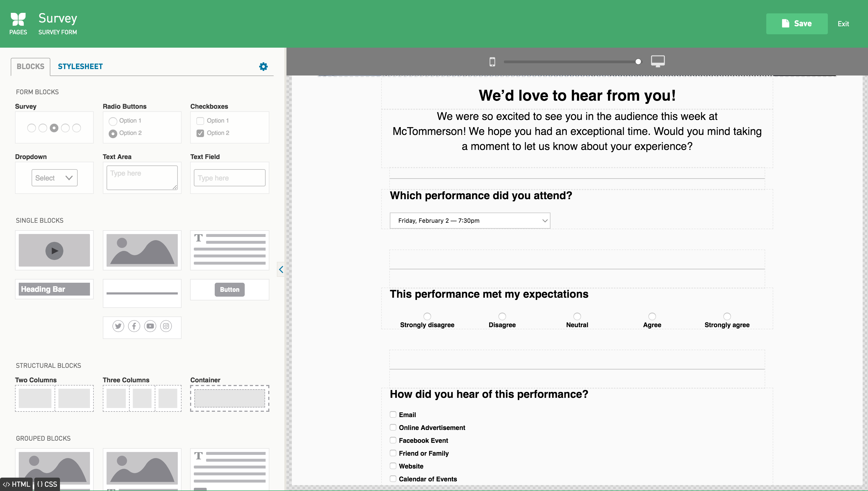Select the grouped text block

pos(230,469)
